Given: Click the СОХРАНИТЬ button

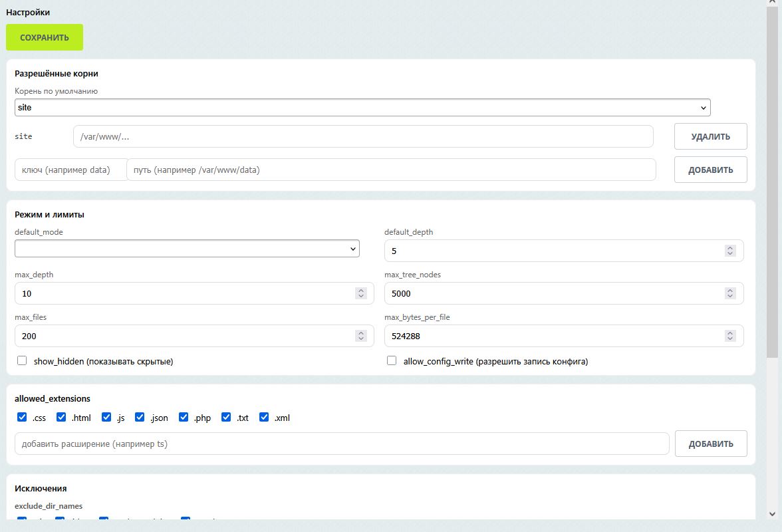Looking at the screenshot, I should click(44, 37).
